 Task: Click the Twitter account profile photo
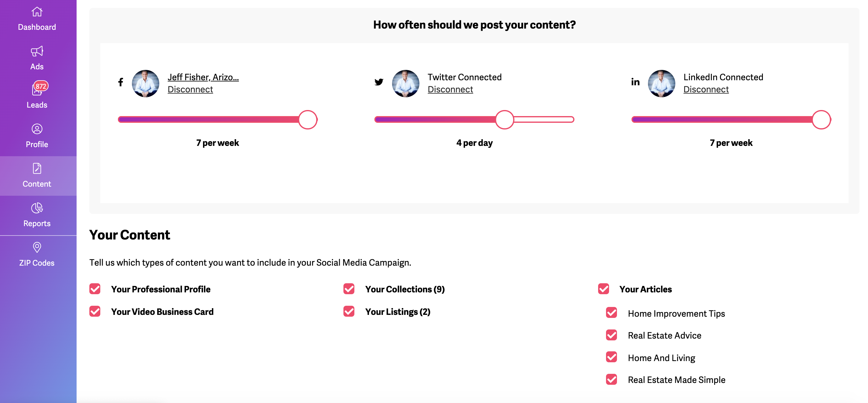pyautogui.click(x=405, y=84)
